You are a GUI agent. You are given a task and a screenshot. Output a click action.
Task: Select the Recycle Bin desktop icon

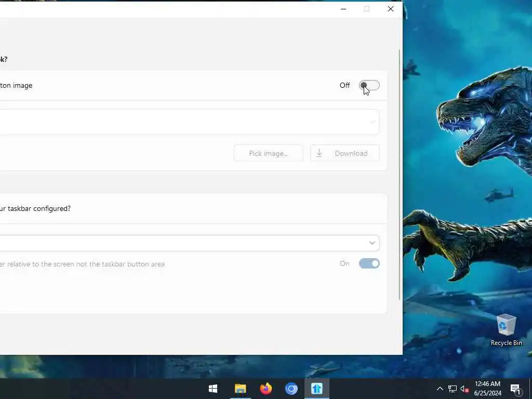pos(506,330)
